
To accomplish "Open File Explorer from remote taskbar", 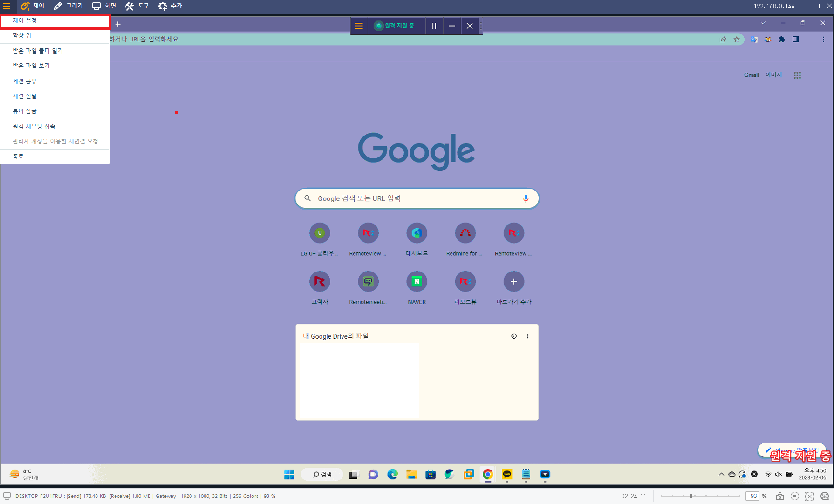I will [x=411, y=475].
